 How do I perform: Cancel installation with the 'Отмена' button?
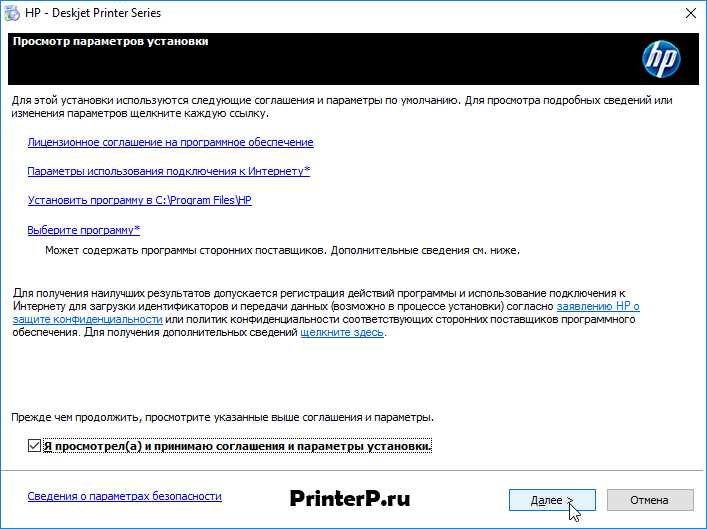pos(649,499)
